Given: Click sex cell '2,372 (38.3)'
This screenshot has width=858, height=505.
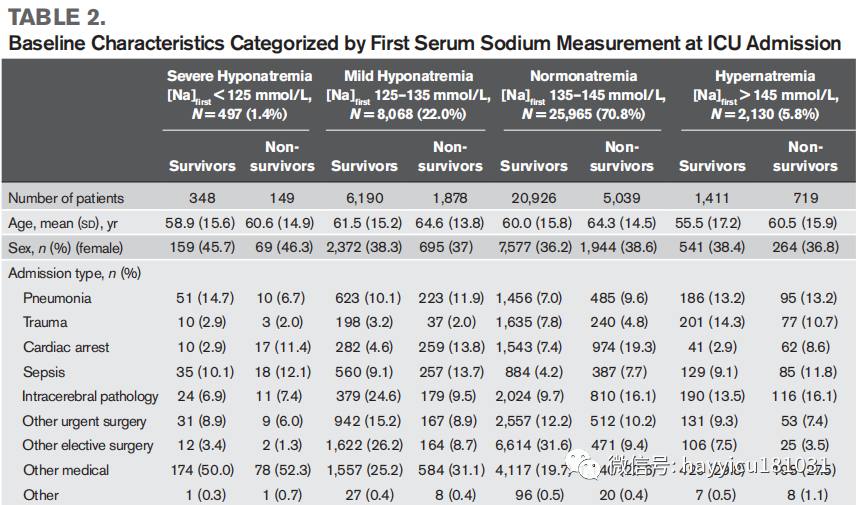Looking at the screenshot, I should 364,248.
